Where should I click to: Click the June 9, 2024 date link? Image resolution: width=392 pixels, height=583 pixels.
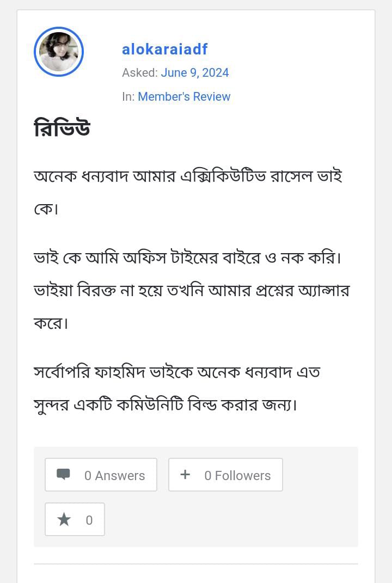tap(194, 73)
